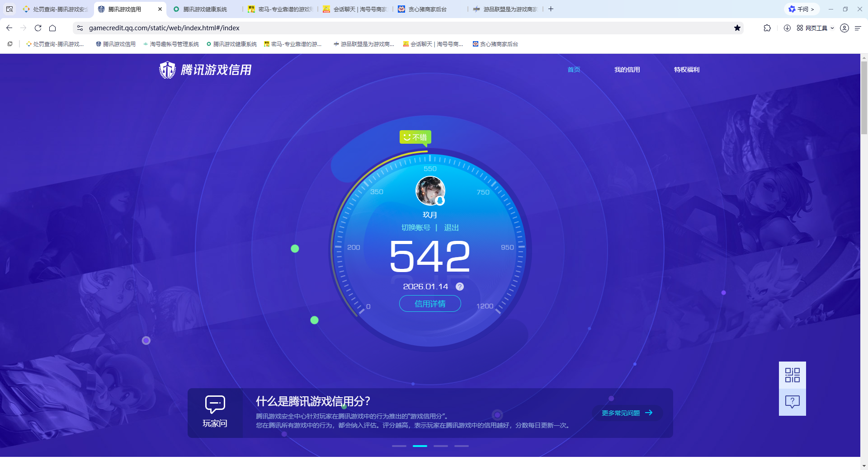Select the second carousel dot indicator
This screenshot has height=470, width=868.
[x=420, y=446]
